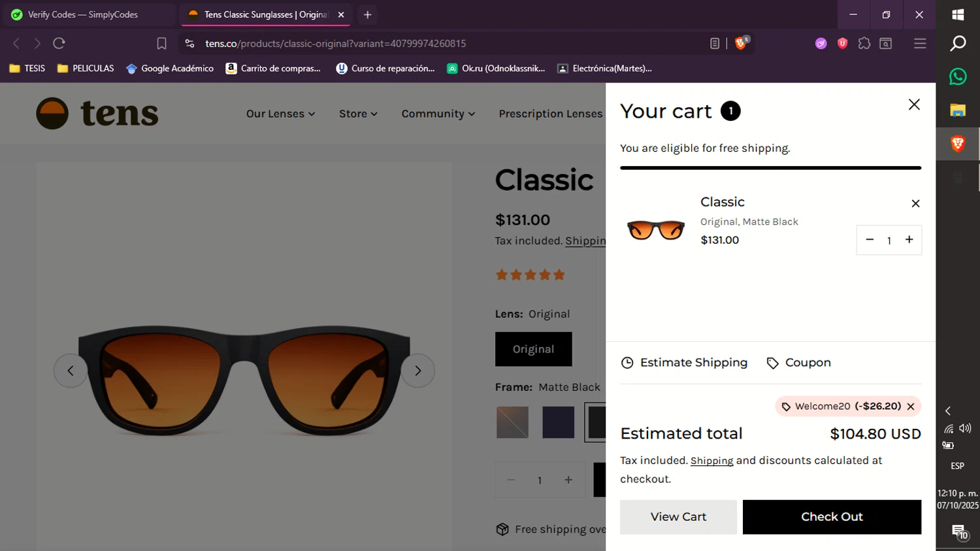Screen dimensions: 980x551
Task: Go forward in browser history
Action: point(37,43)
